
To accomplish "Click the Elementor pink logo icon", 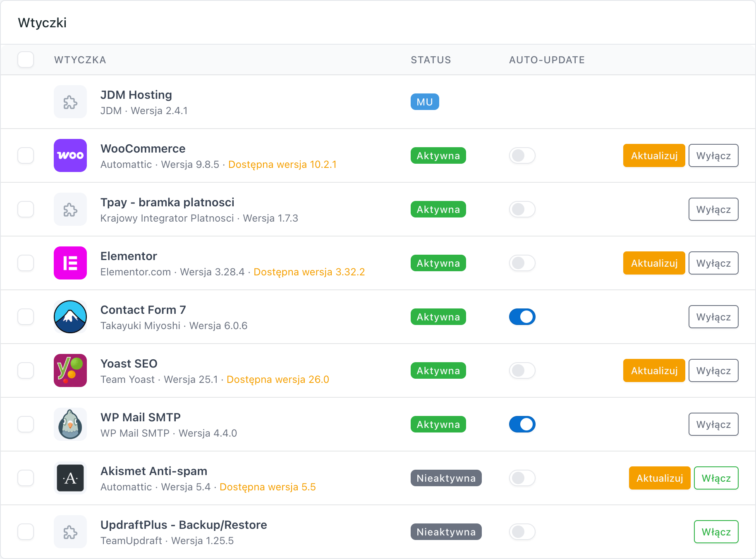I will tap(70, 263).
